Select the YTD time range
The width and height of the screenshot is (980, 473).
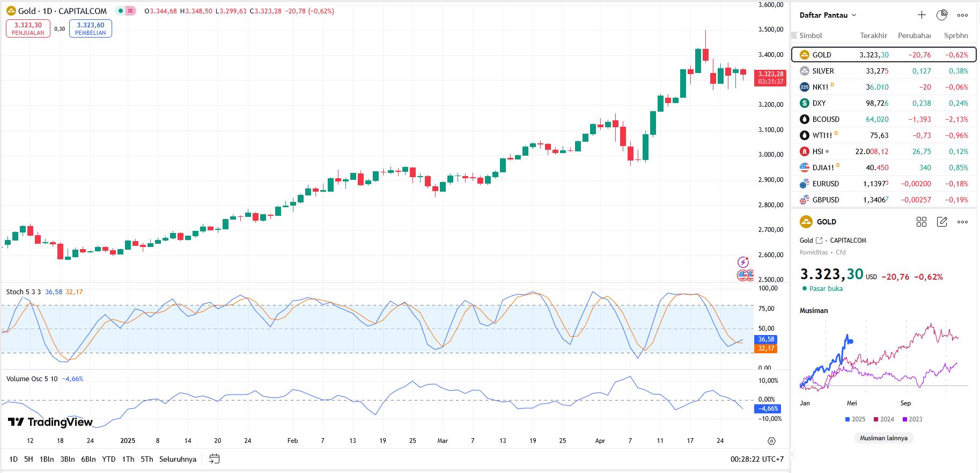[109, 459]
